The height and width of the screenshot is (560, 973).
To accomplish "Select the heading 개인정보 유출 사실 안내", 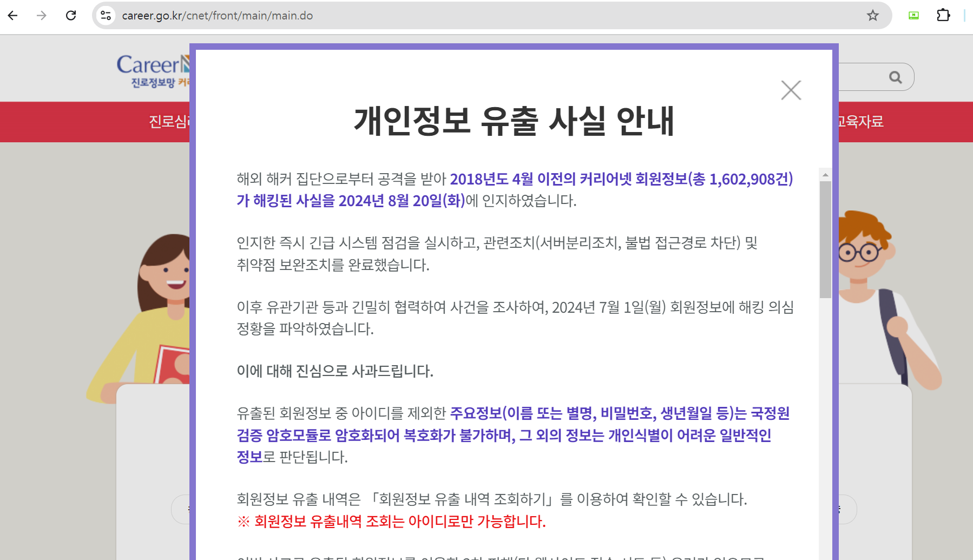I will click(514, 121).
